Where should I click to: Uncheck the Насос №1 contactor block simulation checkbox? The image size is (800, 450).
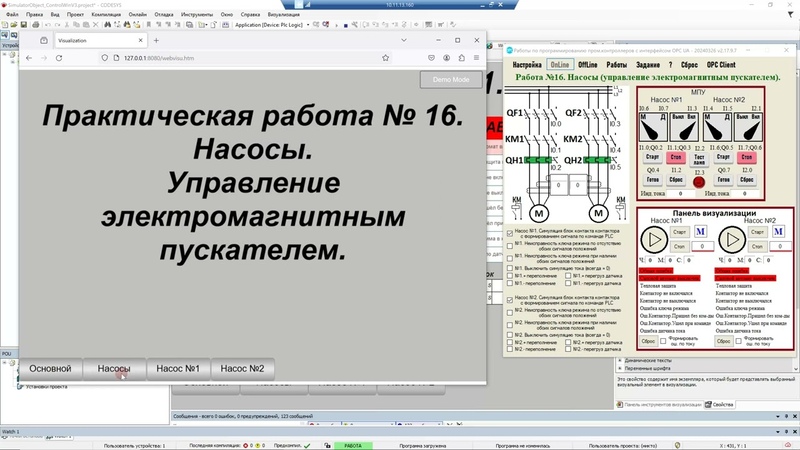click(x=510, y=233)
